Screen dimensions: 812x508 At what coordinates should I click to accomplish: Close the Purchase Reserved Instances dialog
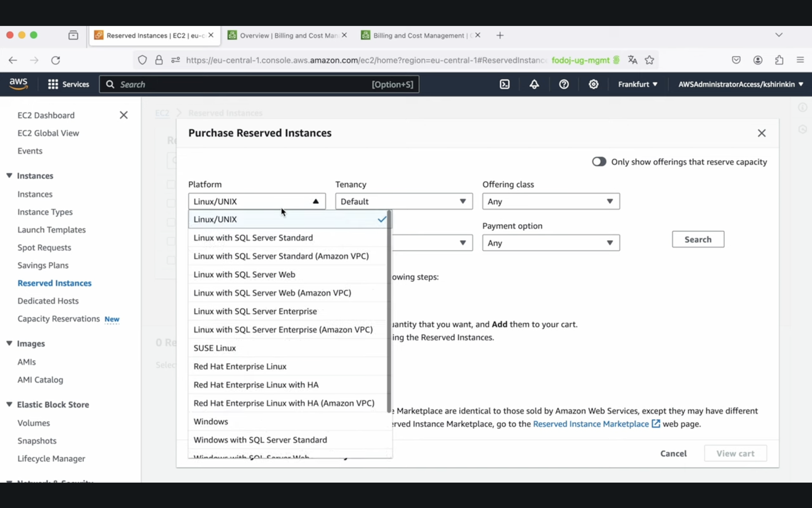[x=762, y=133]
